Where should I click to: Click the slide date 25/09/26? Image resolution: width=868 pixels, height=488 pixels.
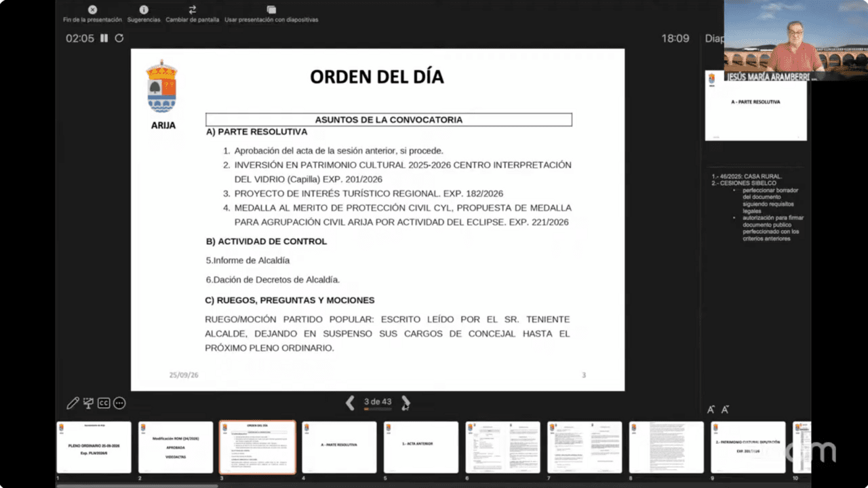coord(184,375)
